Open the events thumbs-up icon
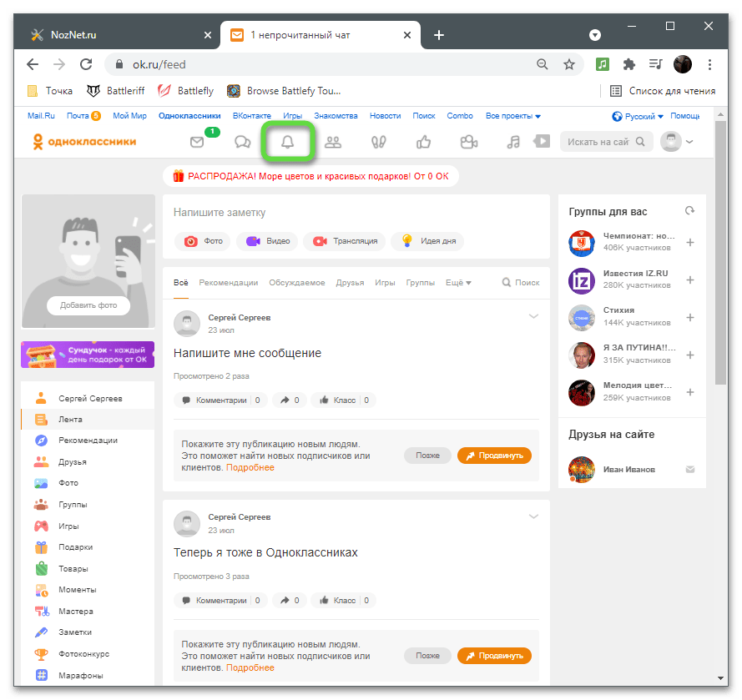This screenshot has width=742, height=700. pyautogui.click(x=423, y=142)
